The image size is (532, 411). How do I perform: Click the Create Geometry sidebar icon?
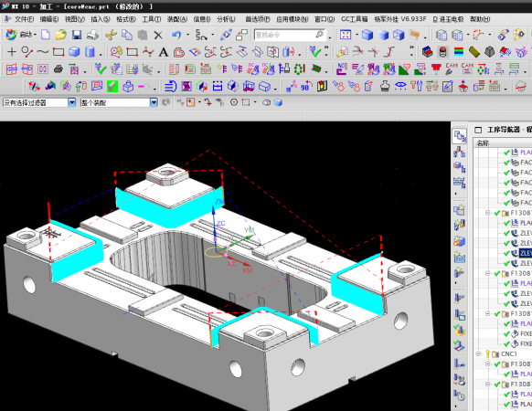pyautogui.click(x=460, y=241)
